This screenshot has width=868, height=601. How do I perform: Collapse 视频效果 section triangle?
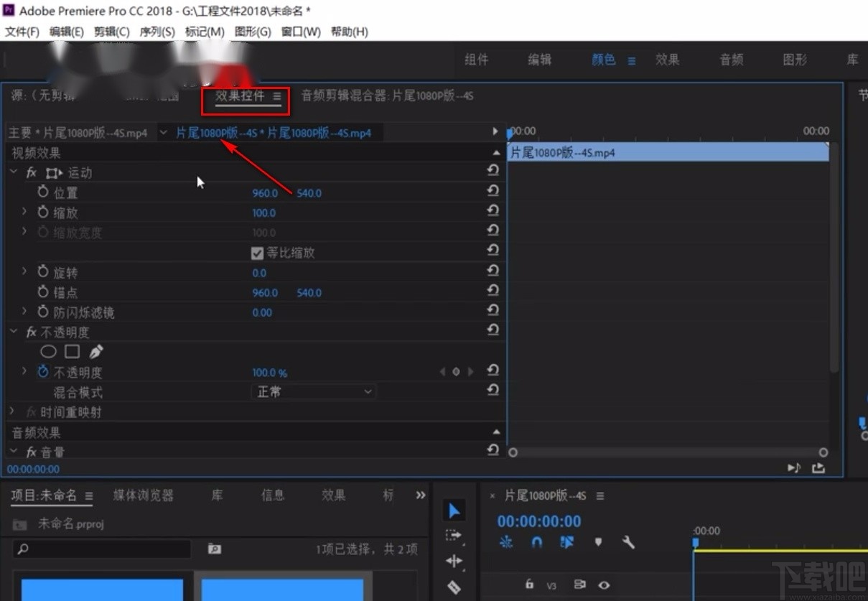click(x=496, y=153)
